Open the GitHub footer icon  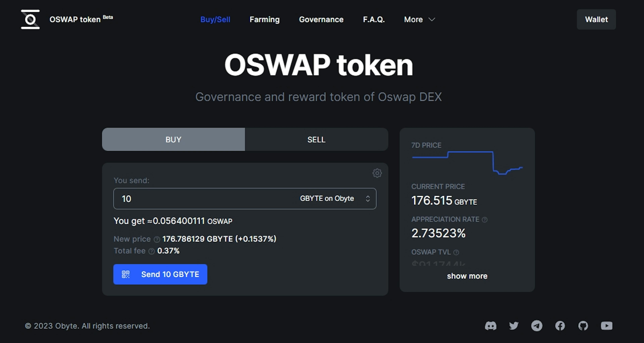coord(583,326)
